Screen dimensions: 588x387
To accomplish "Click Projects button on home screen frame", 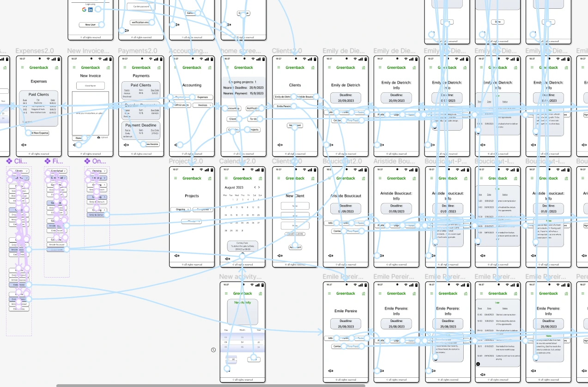I will coord(253,130).
